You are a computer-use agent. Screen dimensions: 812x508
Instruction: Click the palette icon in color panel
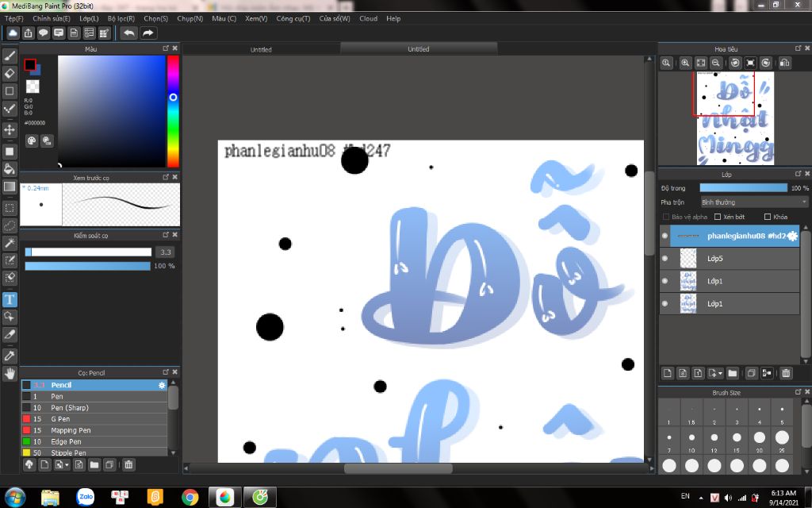point(32,141)
